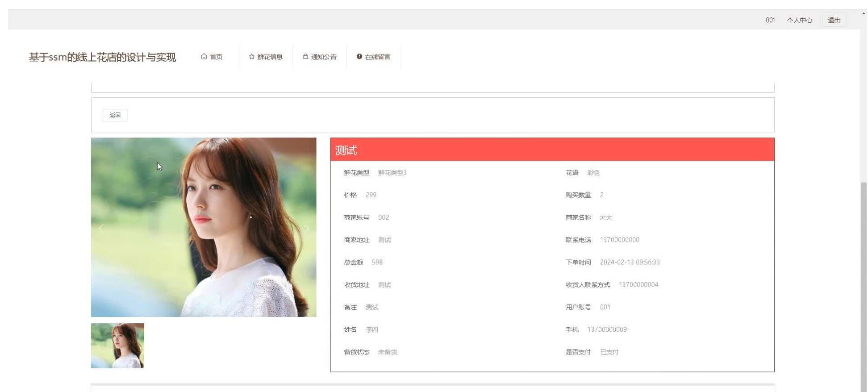Open 通知公告 menu item
The height and width of the screenshot is (392, 868).
pos(320,57)
